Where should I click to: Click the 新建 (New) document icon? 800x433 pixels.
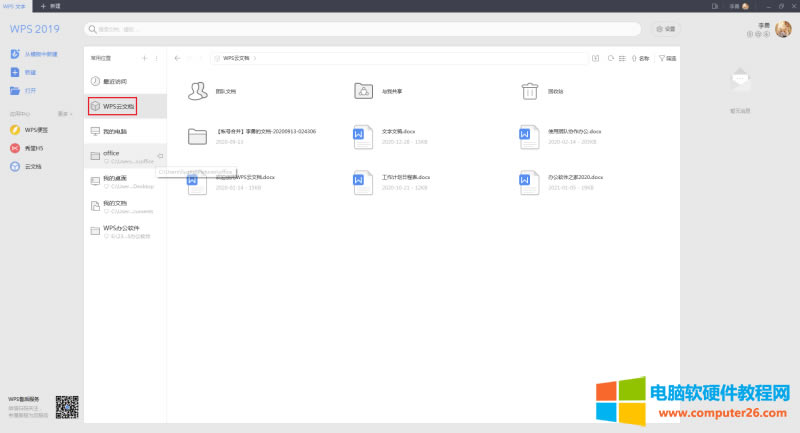(x=15, y=72)
